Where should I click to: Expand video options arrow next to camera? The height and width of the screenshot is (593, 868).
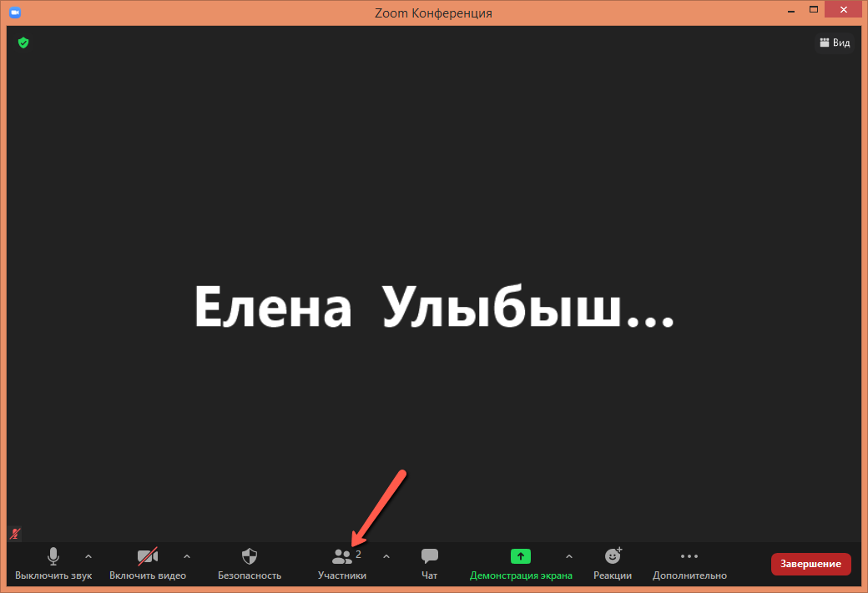(187, 556)
